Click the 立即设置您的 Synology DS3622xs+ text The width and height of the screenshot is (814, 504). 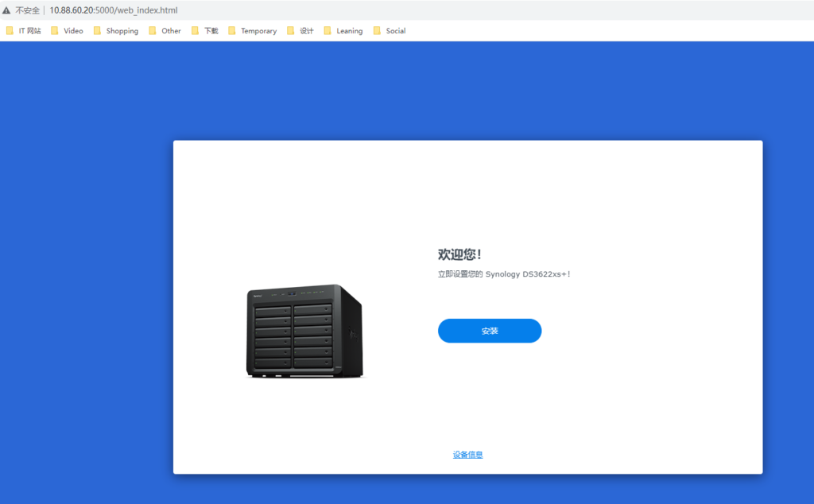click(503, 274)
